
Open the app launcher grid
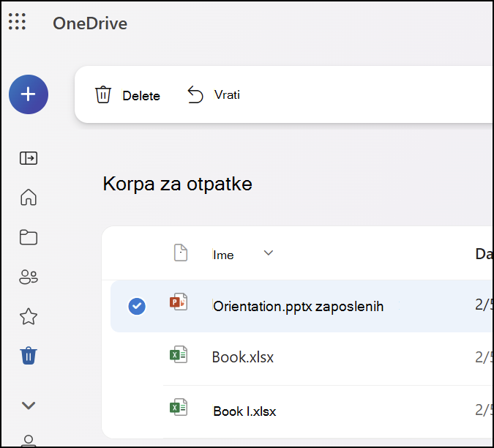click(17, 21)
